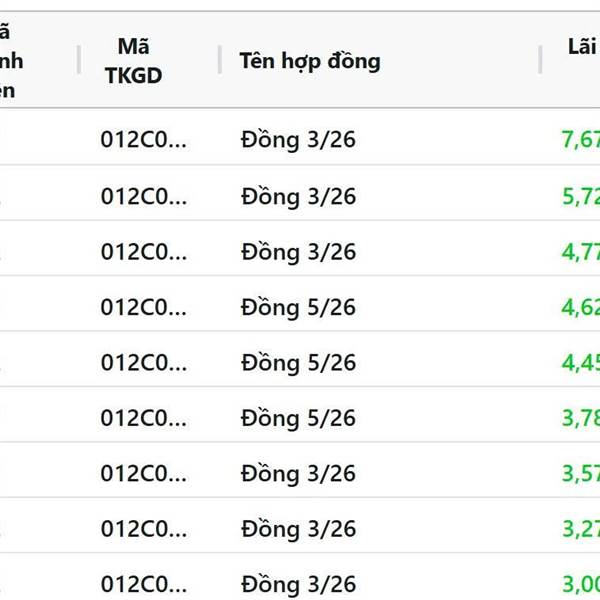The height and width of the screenshot is (600, 600).
Task: Click the Tên hợp đồng column header
Action: [x=310, y=61]
